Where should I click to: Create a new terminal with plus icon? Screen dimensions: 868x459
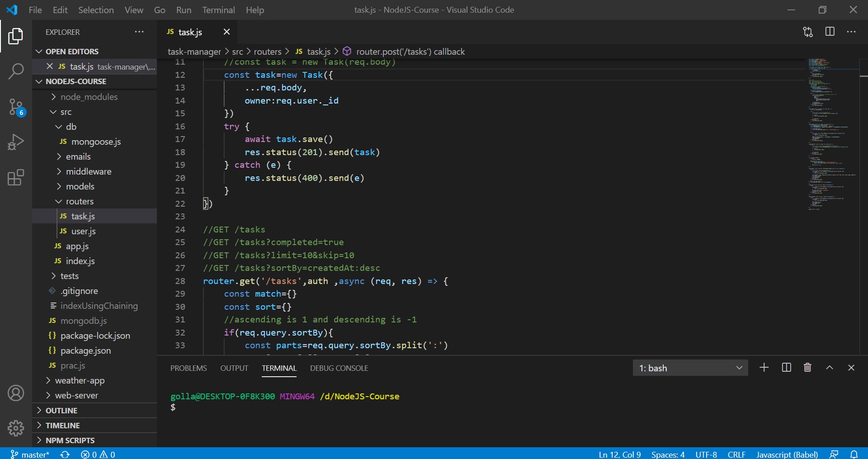tap(764, 368)
